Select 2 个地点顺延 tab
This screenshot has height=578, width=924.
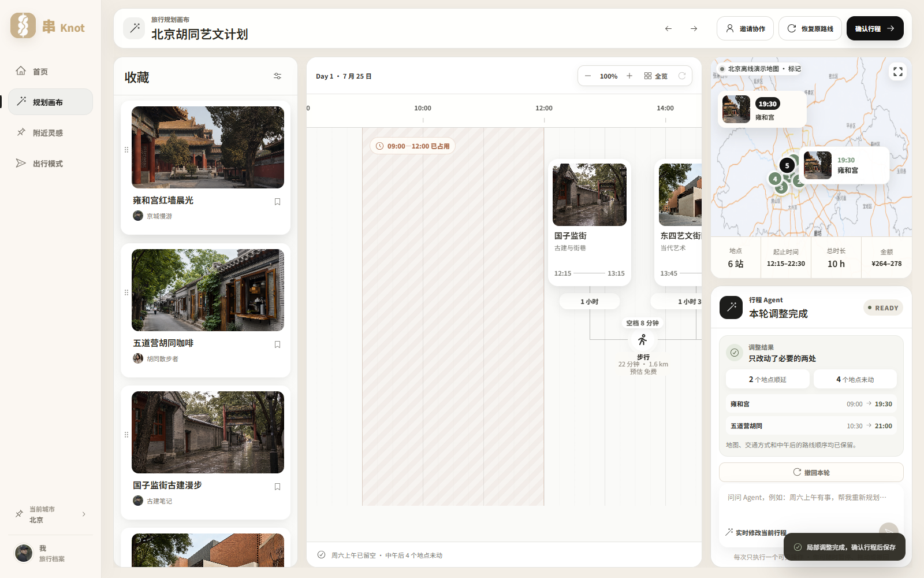tap(767, 379)
